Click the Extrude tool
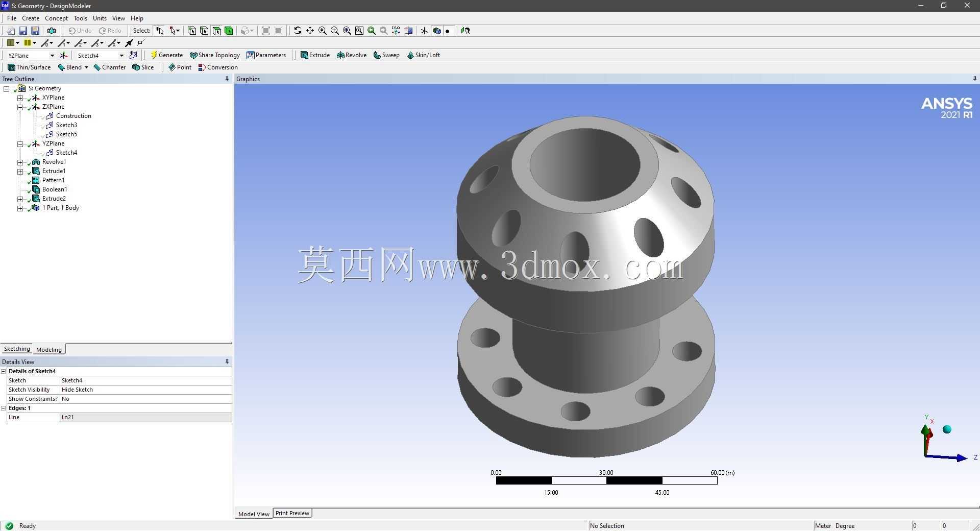Viewport: 980px width, 531px height. [x=315, y=55]
